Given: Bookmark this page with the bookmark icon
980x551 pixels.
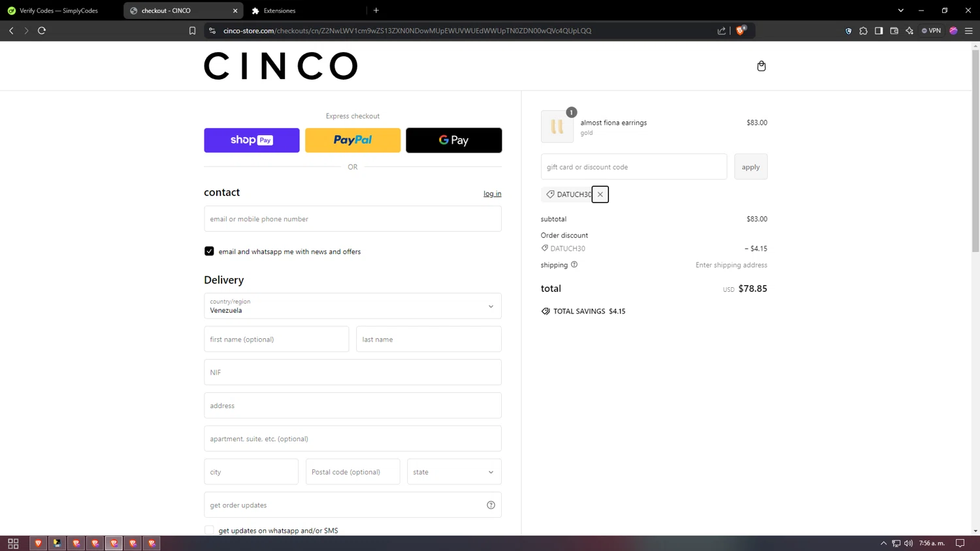Looking at the screenshot, I should 192,31.
